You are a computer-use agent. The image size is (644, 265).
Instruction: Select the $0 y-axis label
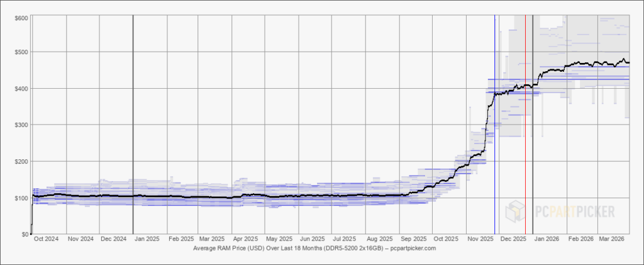(x=24, y=234)
